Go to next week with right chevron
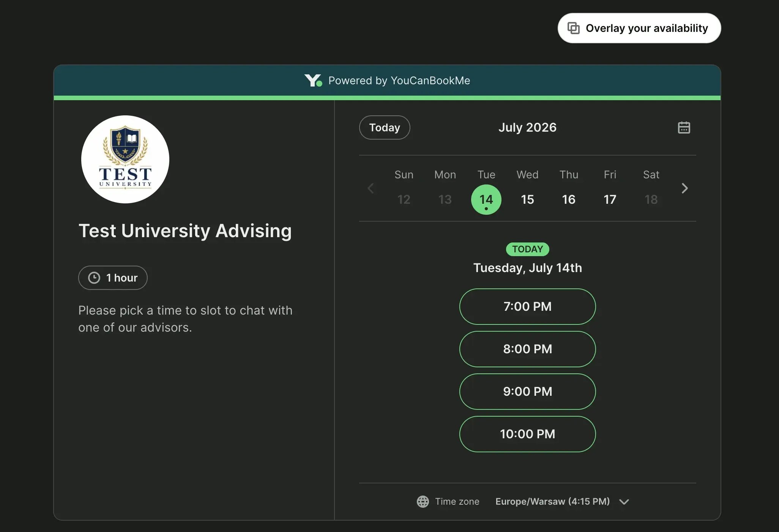Image resolution: width=779 pixels, height=532 pixels. pyautogui.click(x=684, y=188)
